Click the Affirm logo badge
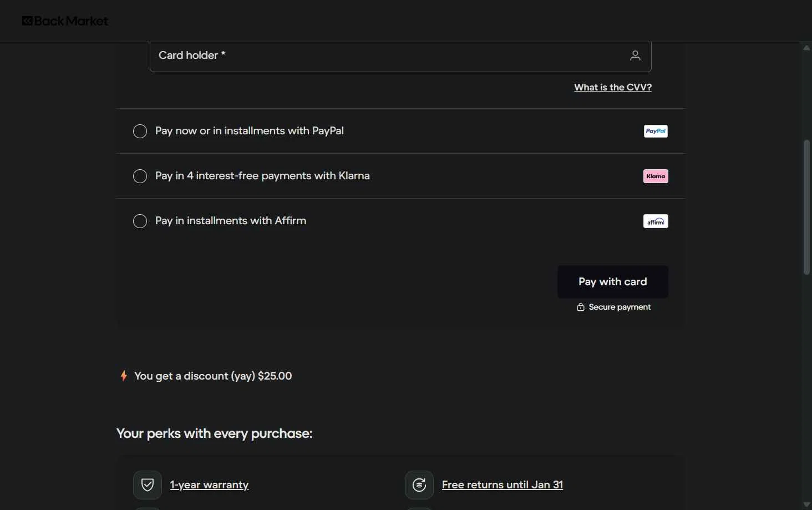Viewport: 812px width, 510px height. 656,221
